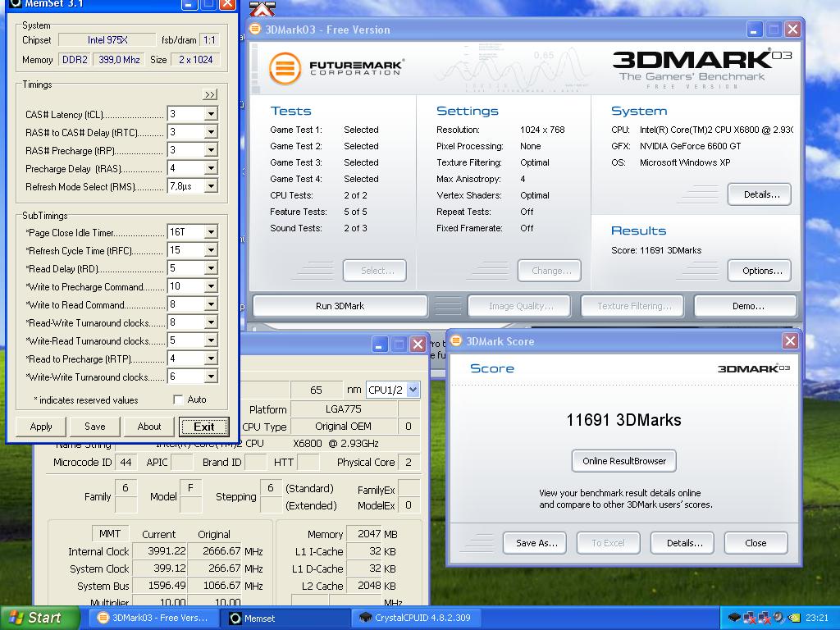Click the system tray clock 23:21
The width and height of the screenshot is (840, 630).
[x=816, y=618]
